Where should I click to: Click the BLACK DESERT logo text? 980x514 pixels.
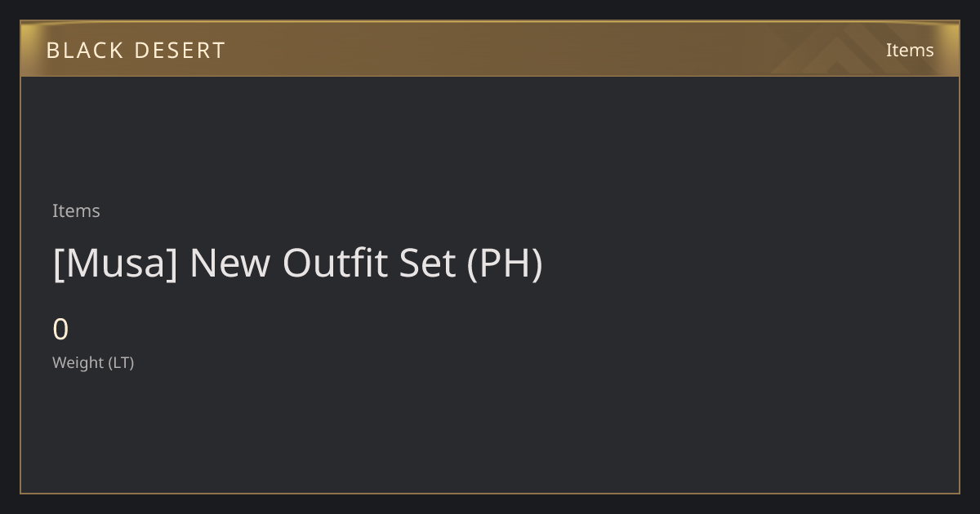[136, 50]
